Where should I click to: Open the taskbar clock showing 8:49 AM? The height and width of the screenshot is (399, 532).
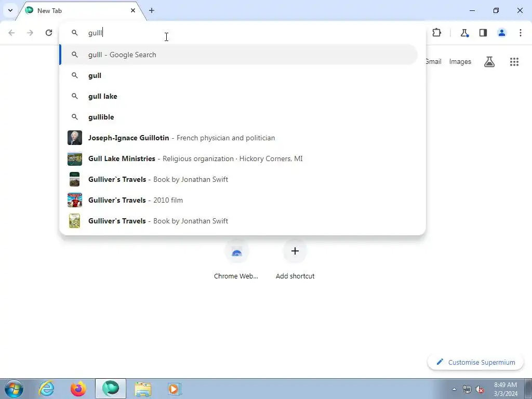(506, 389)
